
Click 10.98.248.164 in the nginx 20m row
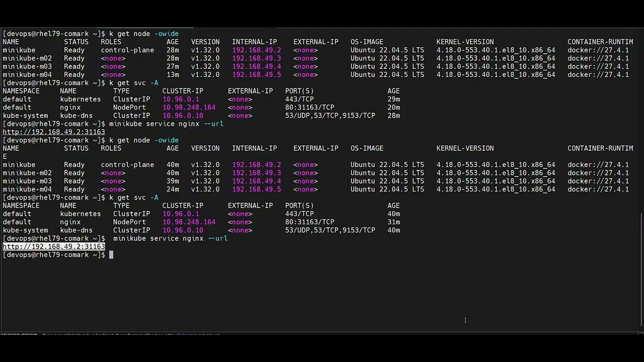click(189, 107)
